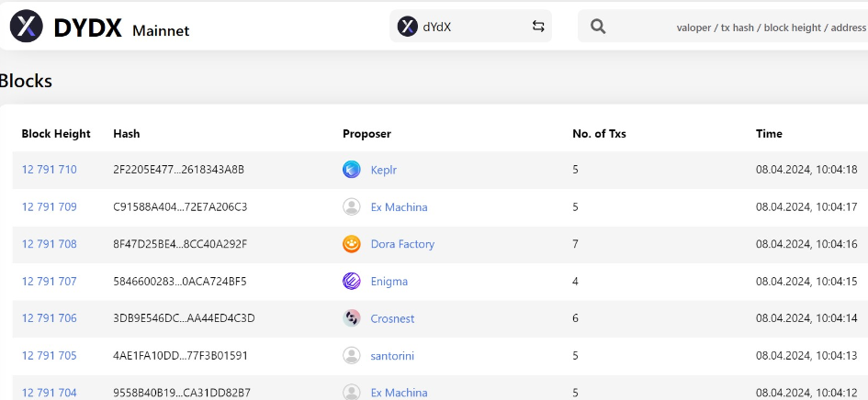This screenshot has width=868, height=400.
Task: Click the santorini validator avatar
Action: 352,355
